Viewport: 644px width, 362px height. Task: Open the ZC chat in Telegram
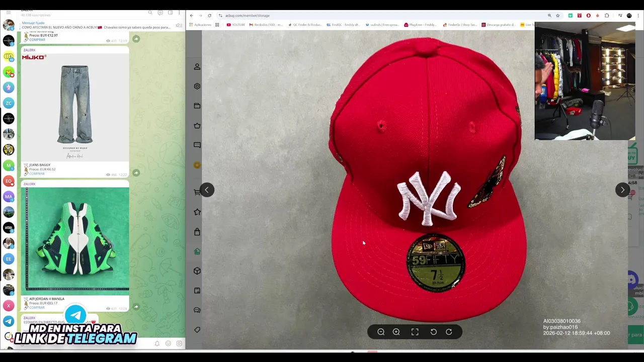9,103
